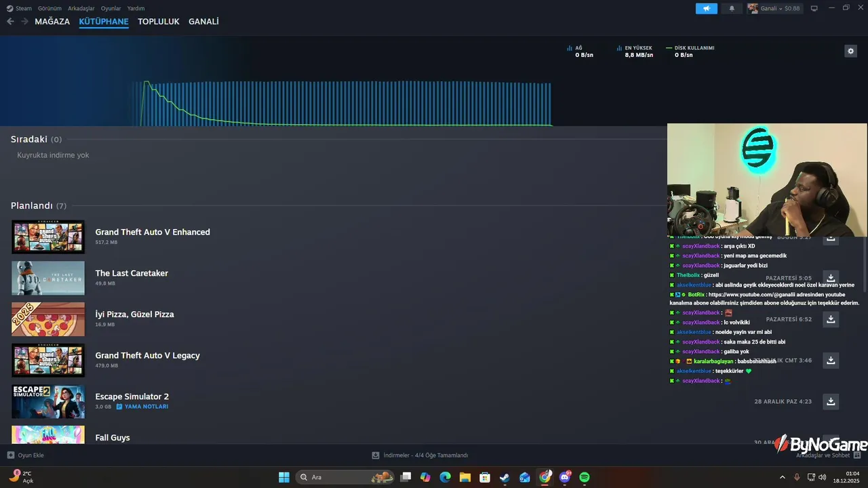Go to the MAĞAZA tab
Viewport: 868px width, 488px height.
(x=52, y=22)
